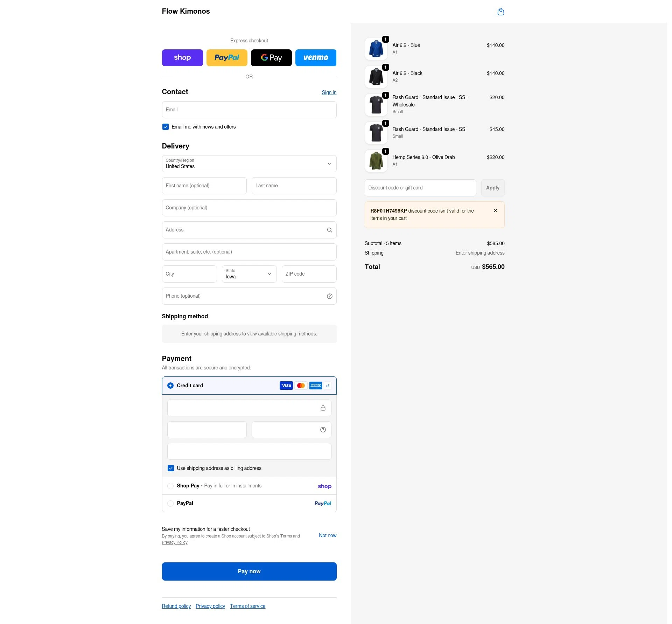672x624 pixels.
Task: Check out with Venmo express button
Action: point(316,58)
